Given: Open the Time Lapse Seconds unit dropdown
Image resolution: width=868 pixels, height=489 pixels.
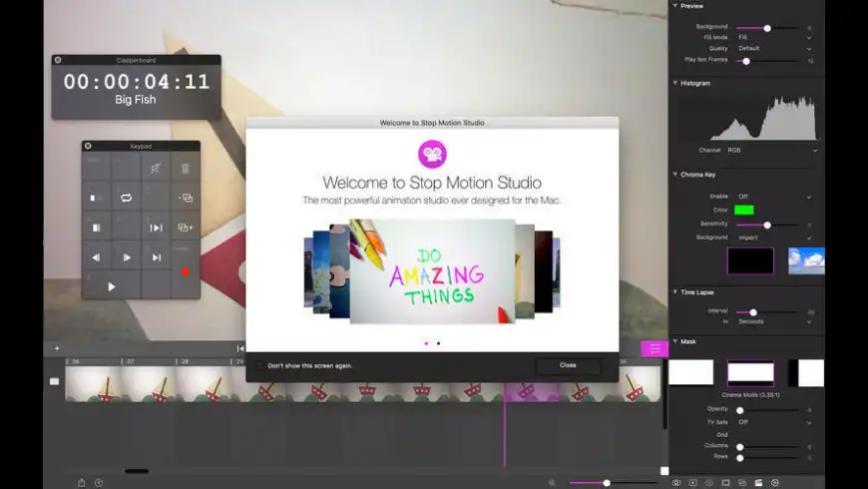Looking at the screenshot, I should point(774,321).
